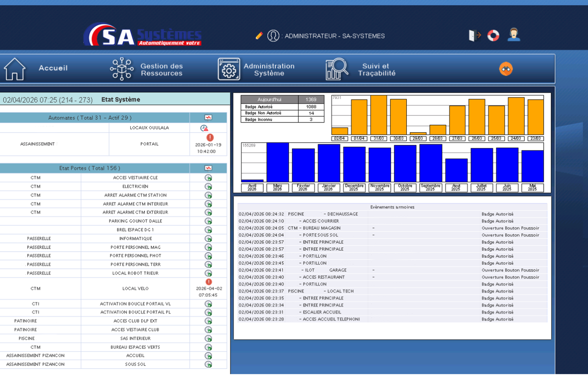
Task: Open the Suivi et Traçabilité menu
Action: 361,69
